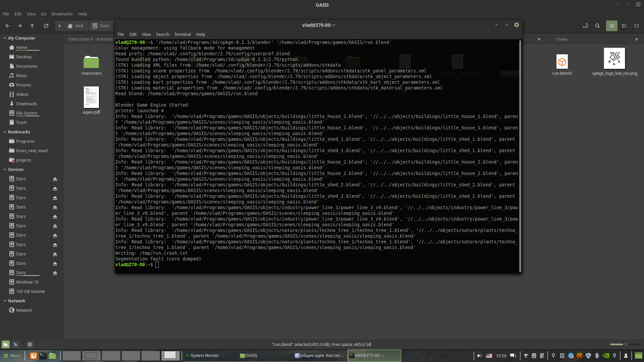Collapse the My Computer section in sidebar
This screenshot has height=362, width=644.
click(5, 38)
